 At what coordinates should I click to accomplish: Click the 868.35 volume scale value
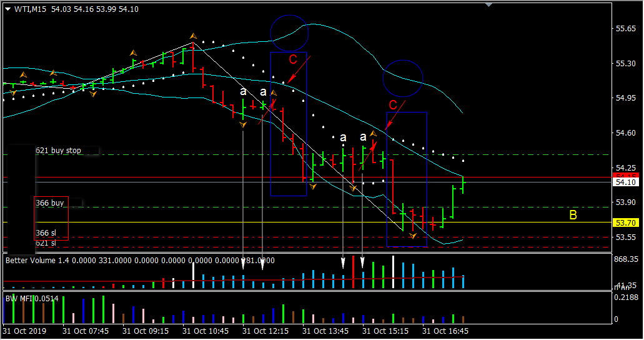point(626,259)
